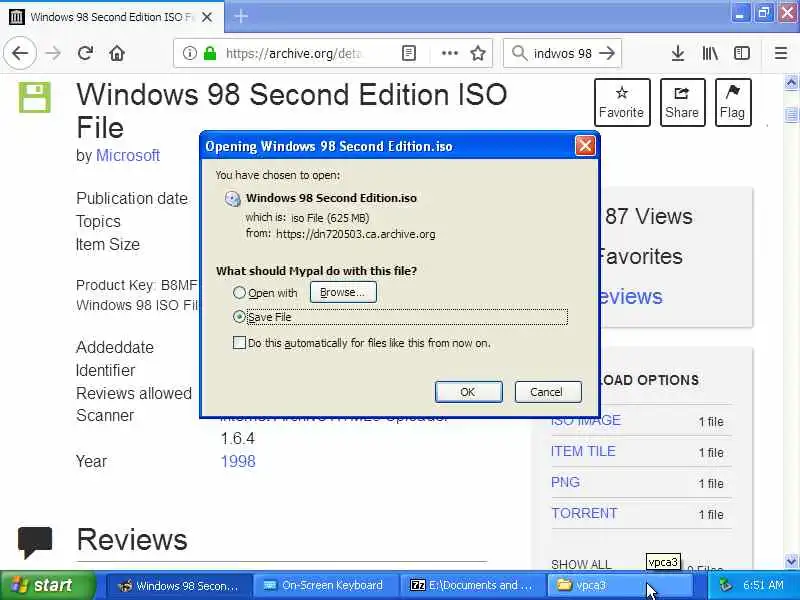Click the system tray icon beside clock

click(725, 585)
